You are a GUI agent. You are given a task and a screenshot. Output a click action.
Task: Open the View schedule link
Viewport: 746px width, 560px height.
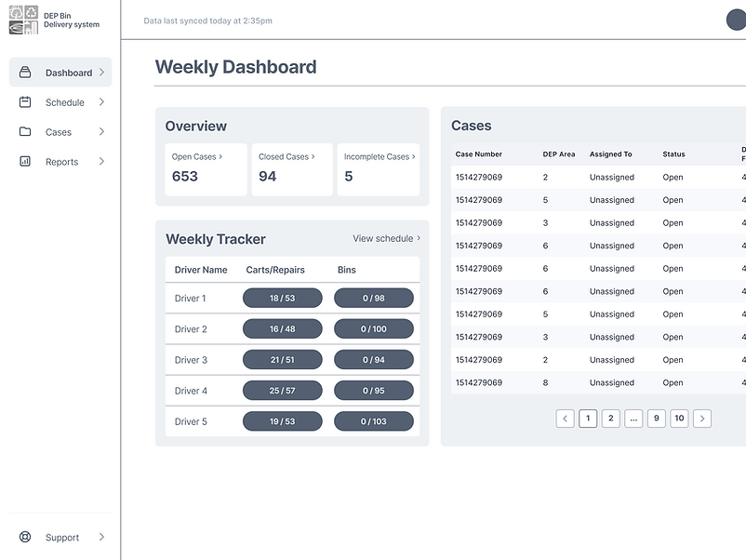(386, 239)
